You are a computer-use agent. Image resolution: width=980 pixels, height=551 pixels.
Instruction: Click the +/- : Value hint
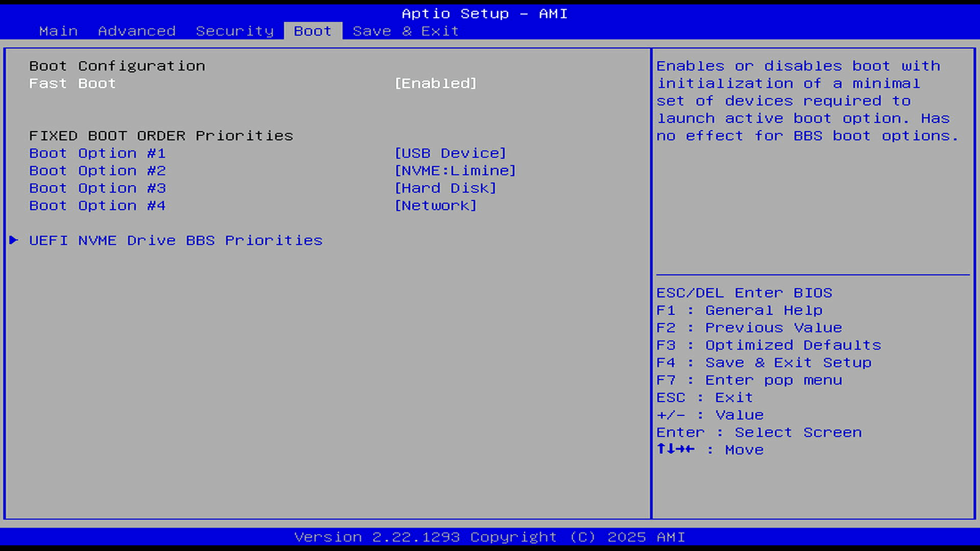click(x=710, y=415)
